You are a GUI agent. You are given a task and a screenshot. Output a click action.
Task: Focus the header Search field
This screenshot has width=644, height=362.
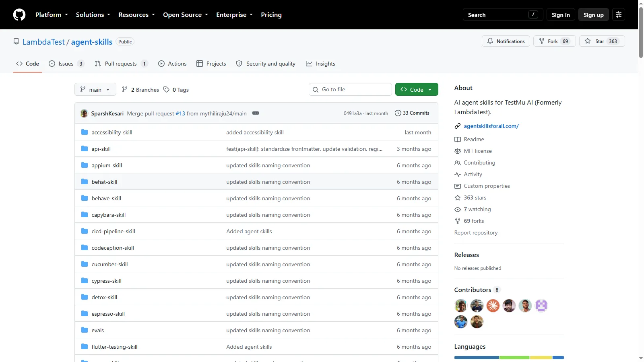pos(503,15)
